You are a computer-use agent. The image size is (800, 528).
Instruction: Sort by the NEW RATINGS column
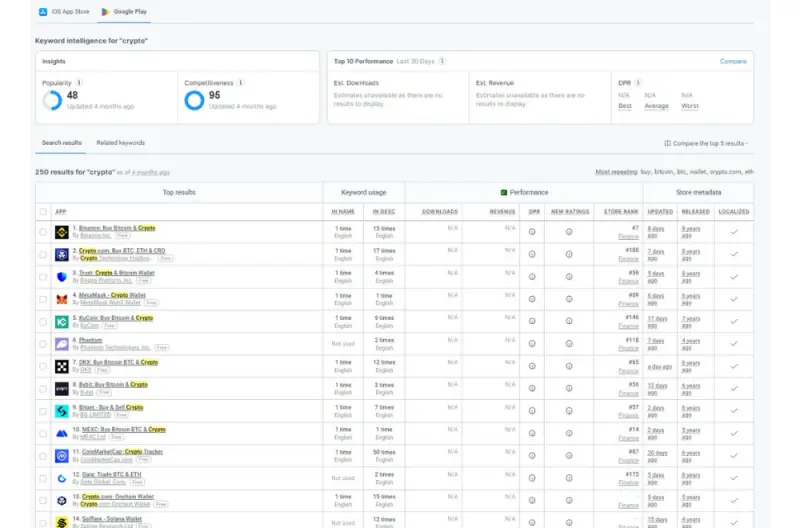pyautogui.click(x=570, y=212)
